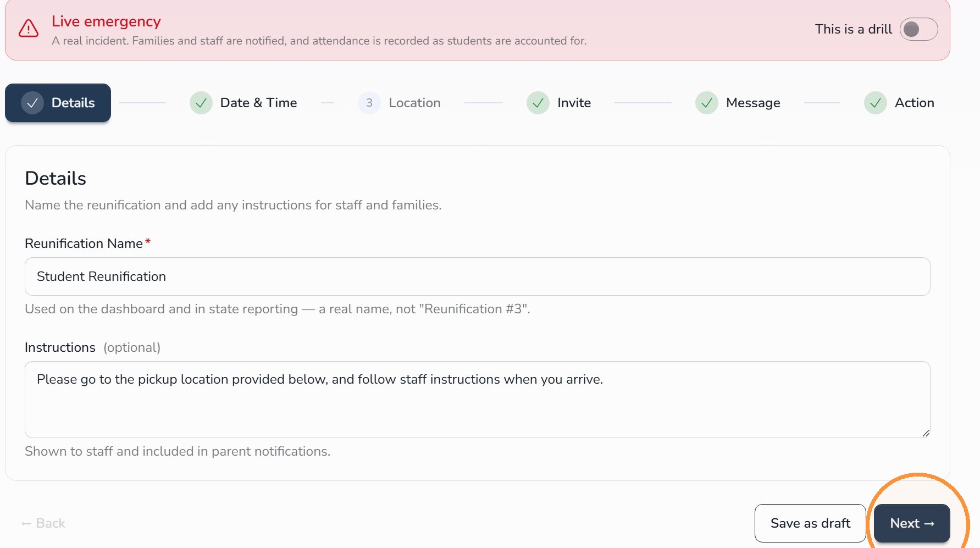Click the "Live emergency" heading text
980x548 pixels.
click(x=106, y=21)
